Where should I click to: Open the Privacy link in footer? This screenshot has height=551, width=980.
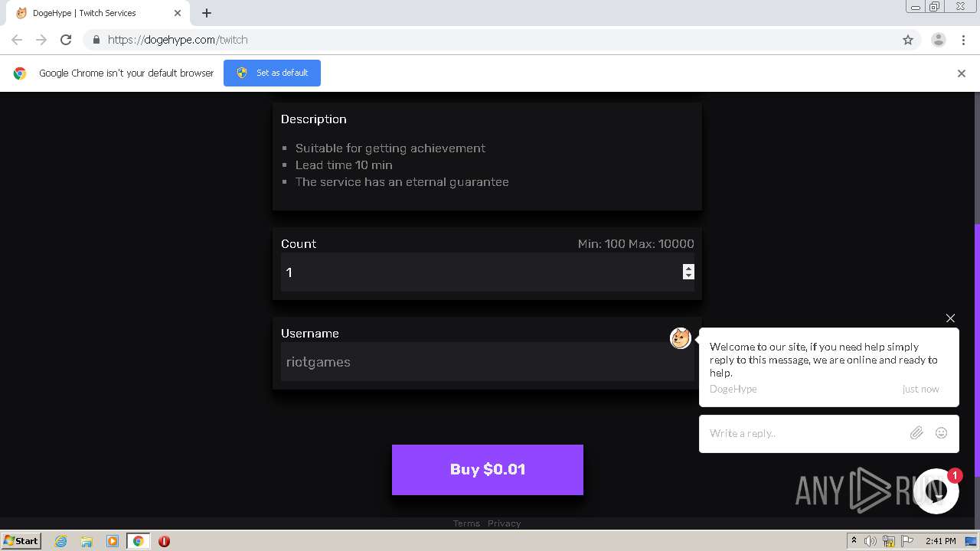(504, 523)
